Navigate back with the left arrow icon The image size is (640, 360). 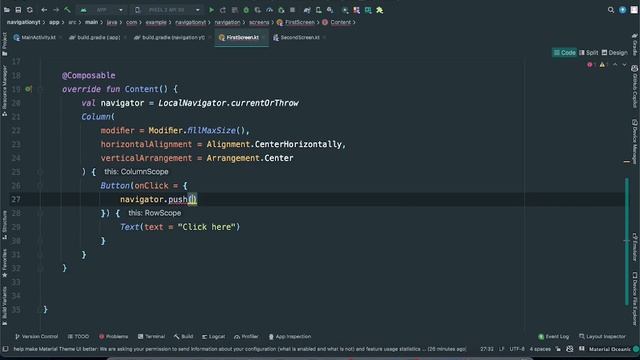click(44, 10)
